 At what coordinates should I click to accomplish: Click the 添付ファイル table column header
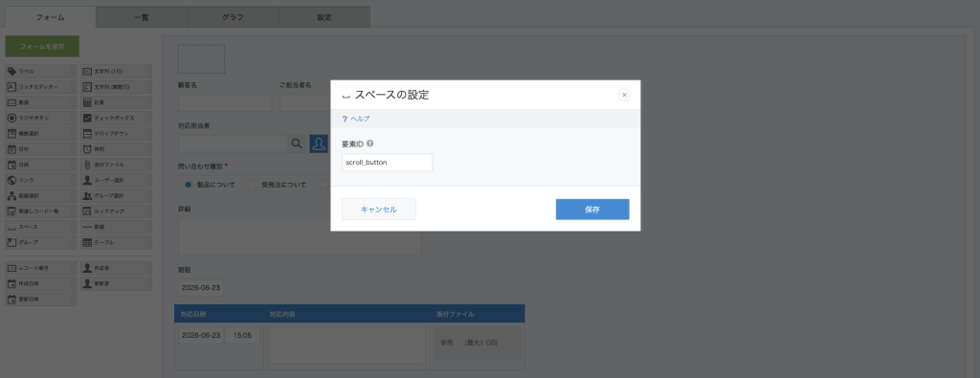(x=478, y=313)
